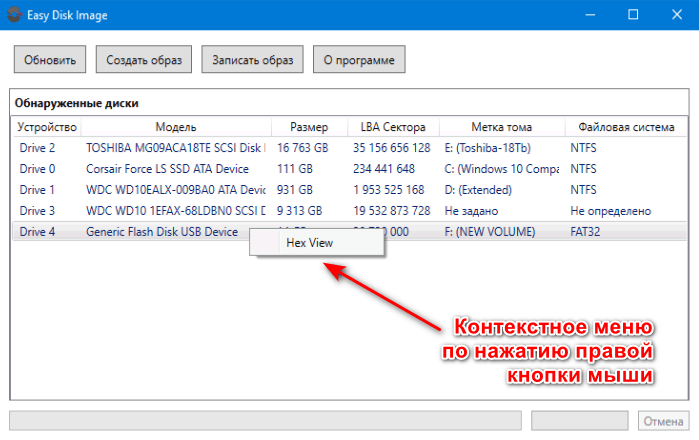
Task: Sort by the Устройство column header
Action: coord(47,127)
